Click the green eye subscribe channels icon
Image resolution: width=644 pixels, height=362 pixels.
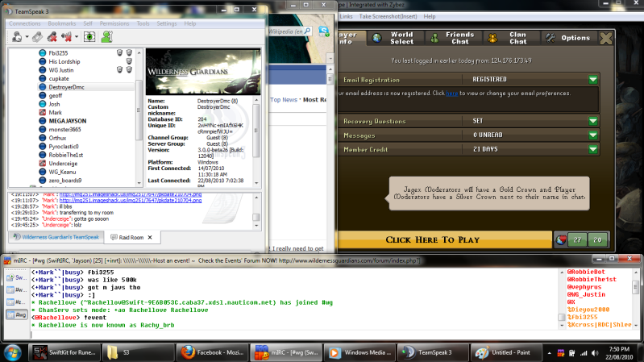pos(89,37)
